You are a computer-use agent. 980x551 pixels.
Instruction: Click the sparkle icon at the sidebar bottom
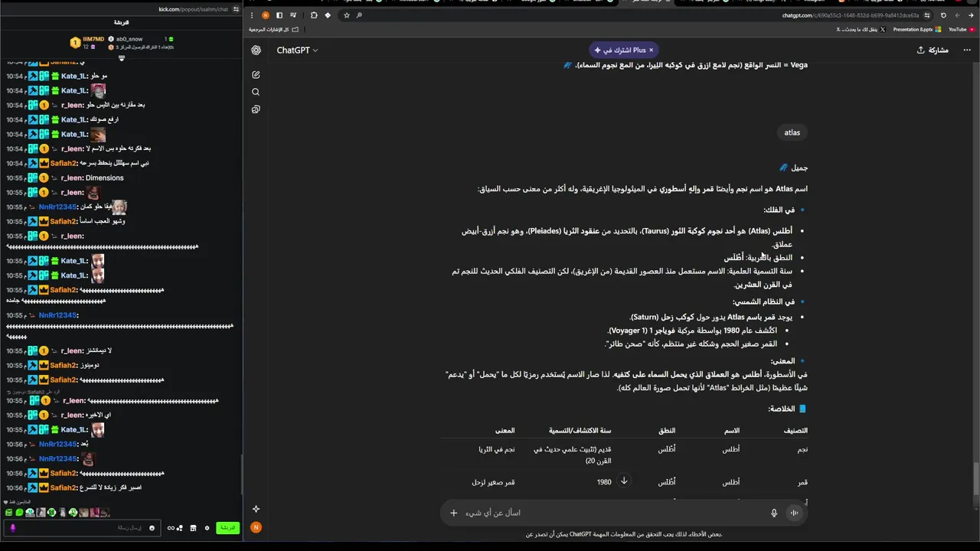(256, 509)
